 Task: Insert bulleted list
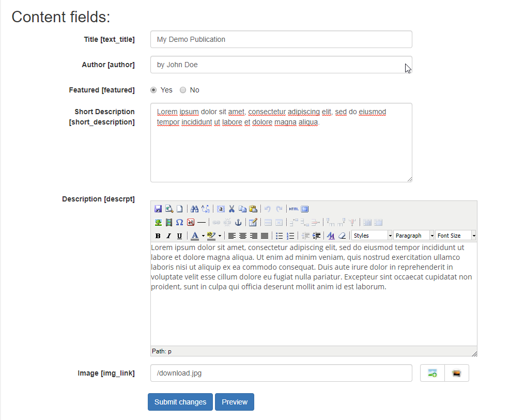pyautogui.click(x=279, y=236)
